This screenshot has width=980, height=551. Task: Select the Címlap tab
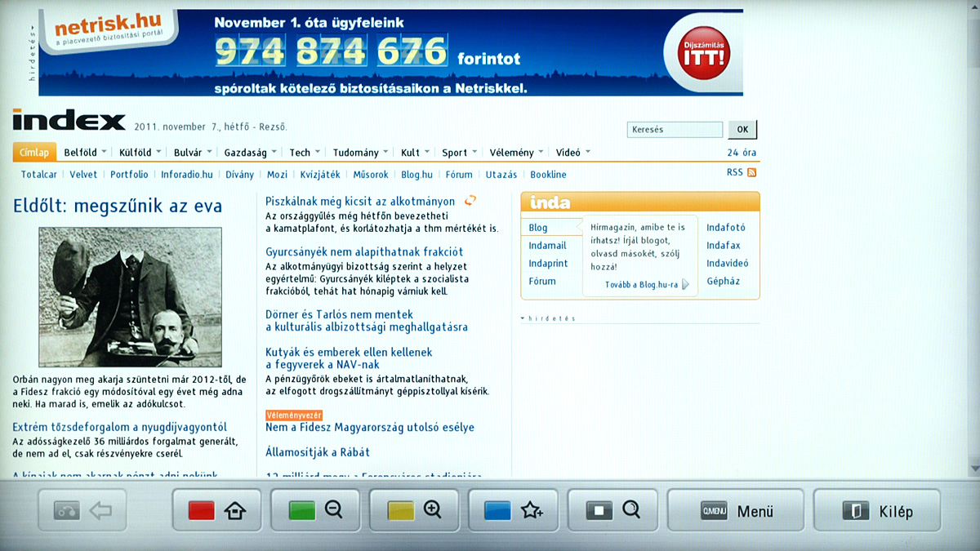(x=34, y=153)
